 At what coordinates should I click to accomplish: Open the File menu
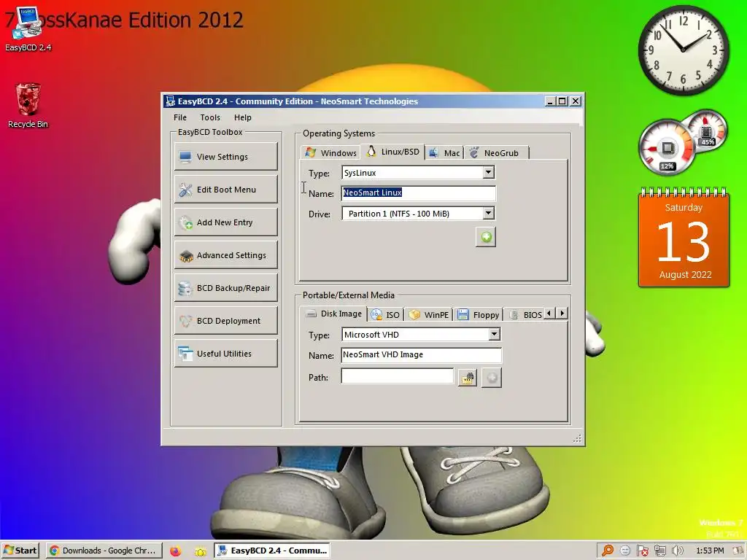[180, 117]
